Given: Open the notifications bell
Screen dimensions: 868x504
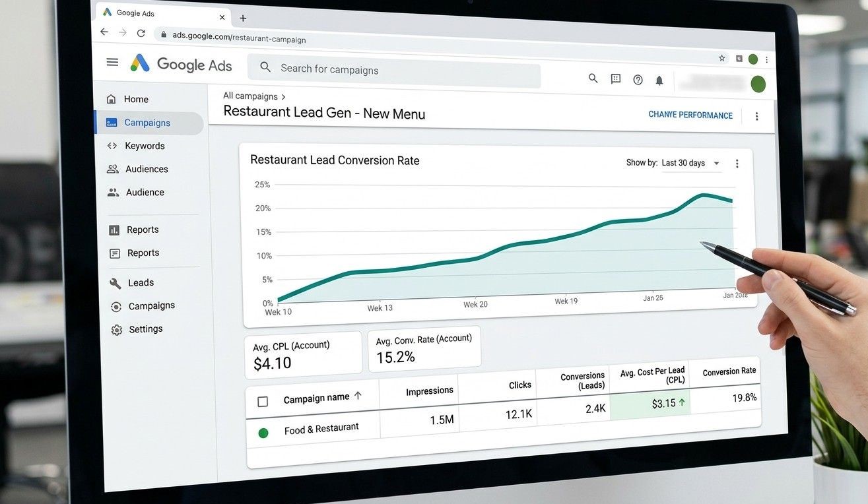Looking at the screenshot, I should 659,80.
